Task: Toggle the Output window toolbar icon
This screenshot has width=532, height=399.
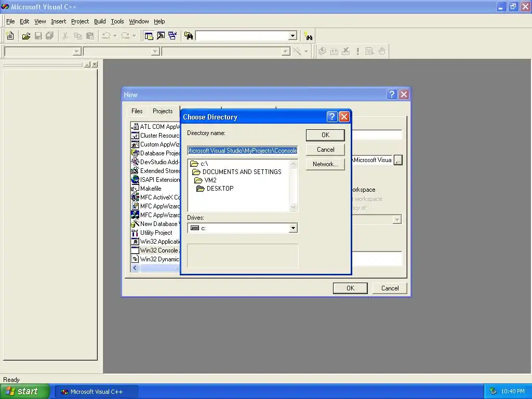Action: point(161,36)
